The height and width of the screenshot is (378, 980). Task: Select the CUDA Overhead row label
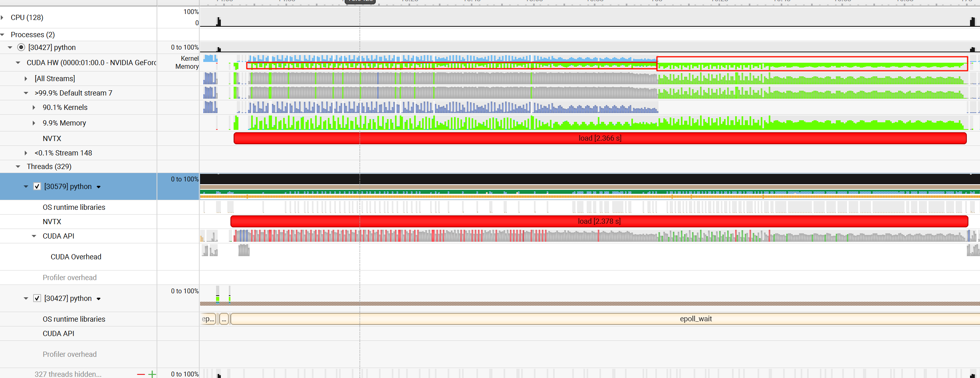pyautogui.click(x=76, y=257)
